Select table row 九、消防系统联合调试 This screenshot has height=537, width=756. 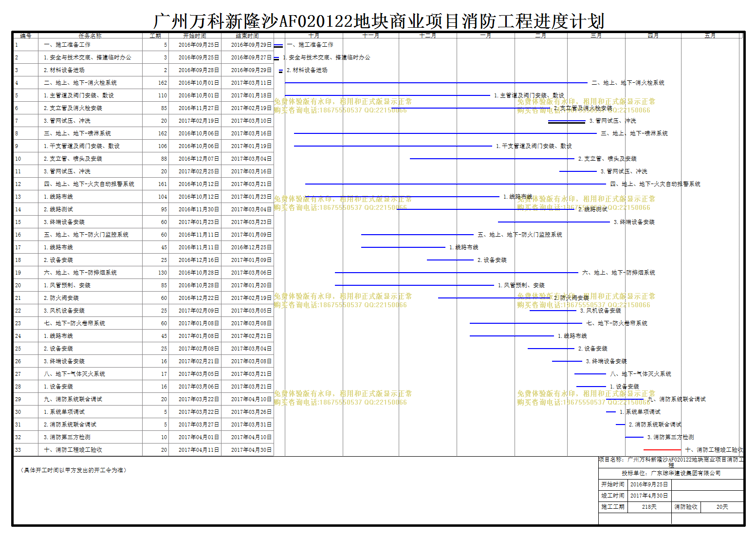click(x=144, y=399)
